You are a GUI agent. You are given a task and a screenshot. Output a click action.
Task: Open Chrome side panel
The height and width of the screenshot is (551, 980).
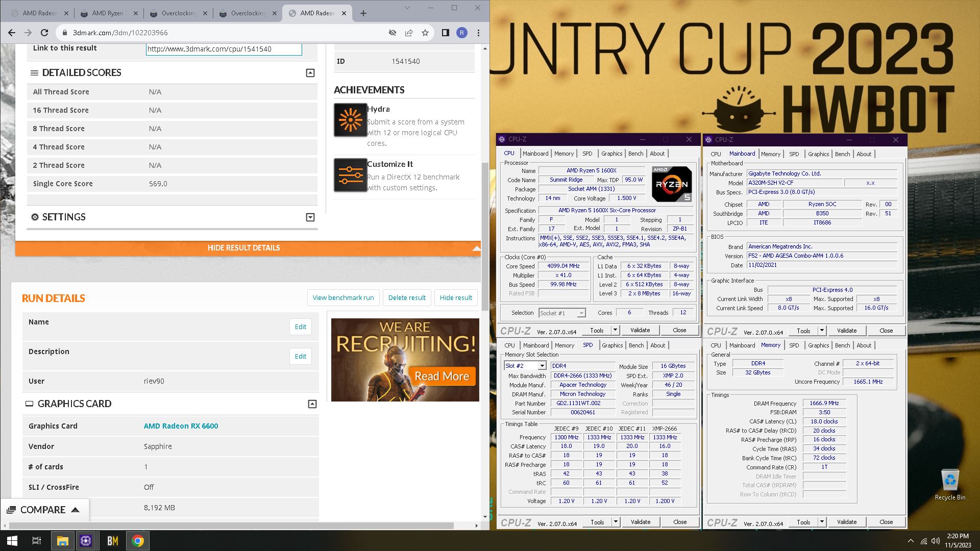click(445, 33)
